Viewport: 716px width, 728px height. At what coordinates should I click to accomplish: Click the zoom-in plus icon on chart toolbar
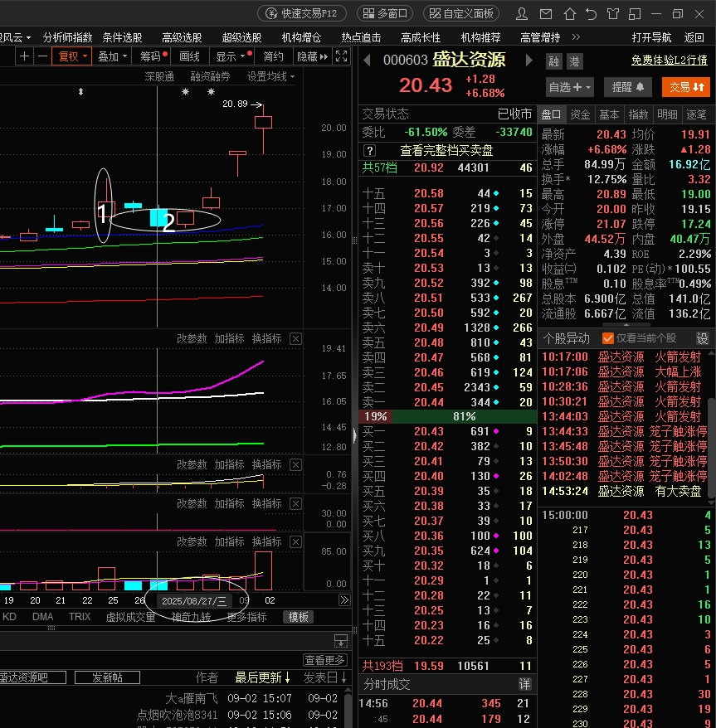point(25,56)
